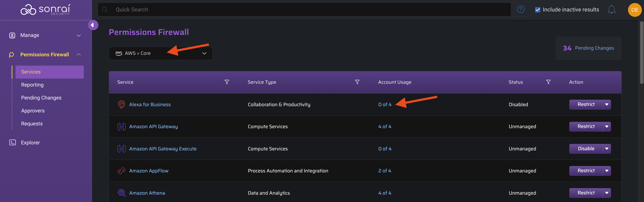644x202 pixels.
Task: Click Unmanaged status for Amazon AppFlow
Action: (x=522, y=171)
